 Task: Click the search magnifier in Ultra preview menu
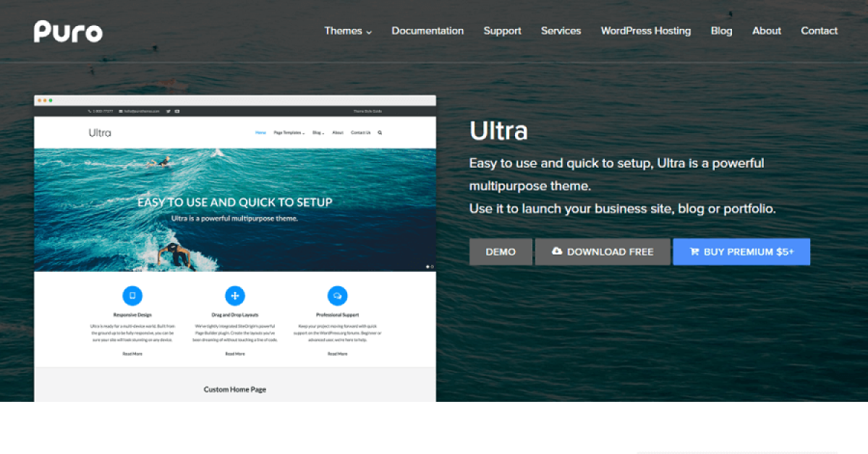pos(380,133)
